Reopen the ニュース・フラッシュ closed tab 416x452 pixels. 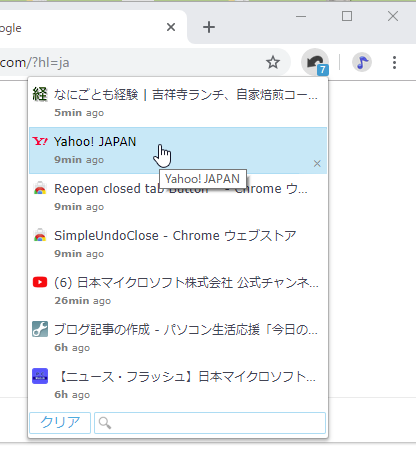(x=178, y=385)
